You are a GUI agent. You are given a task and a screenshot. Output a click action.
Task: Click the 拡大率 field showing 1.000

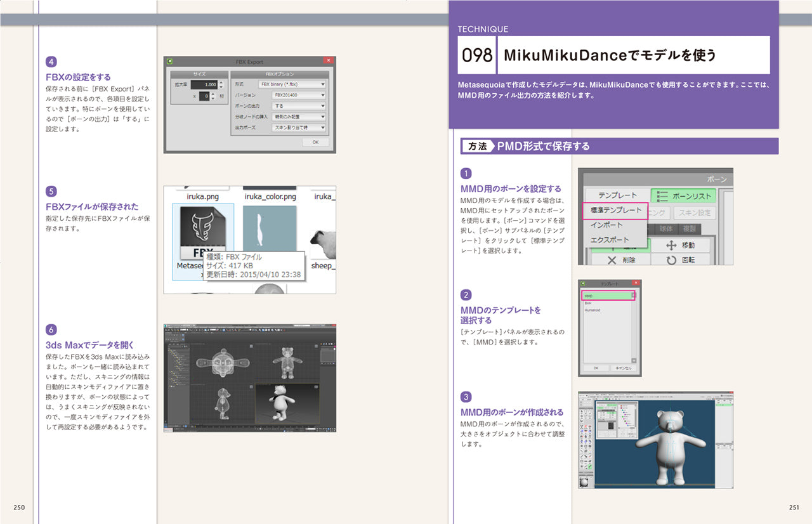[204, 84]
